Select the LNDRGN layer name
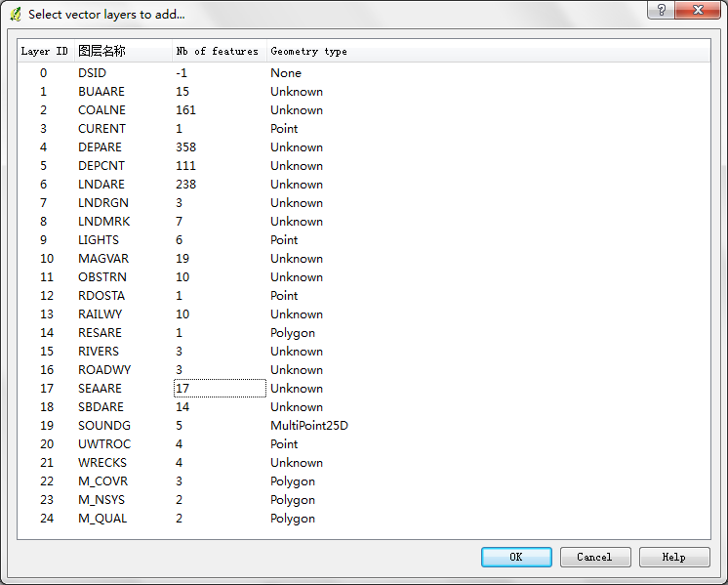Screen dimensions: 728x585 click(103, 203)
